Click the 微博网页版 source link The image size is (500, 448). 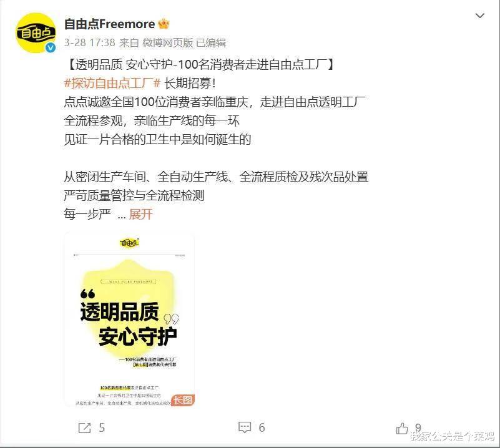point(167,42)
